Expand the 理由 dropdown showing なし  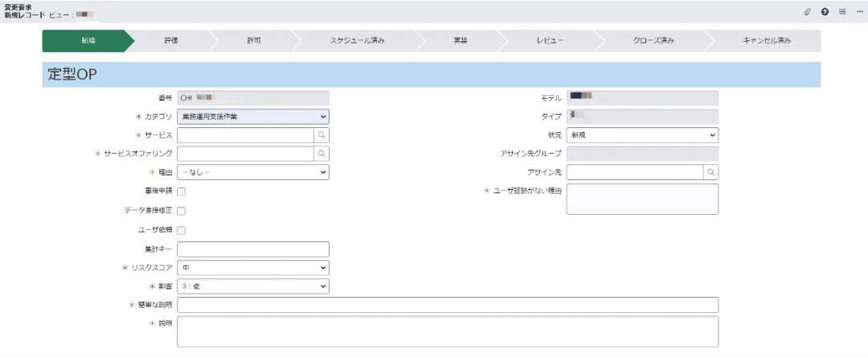253,173
